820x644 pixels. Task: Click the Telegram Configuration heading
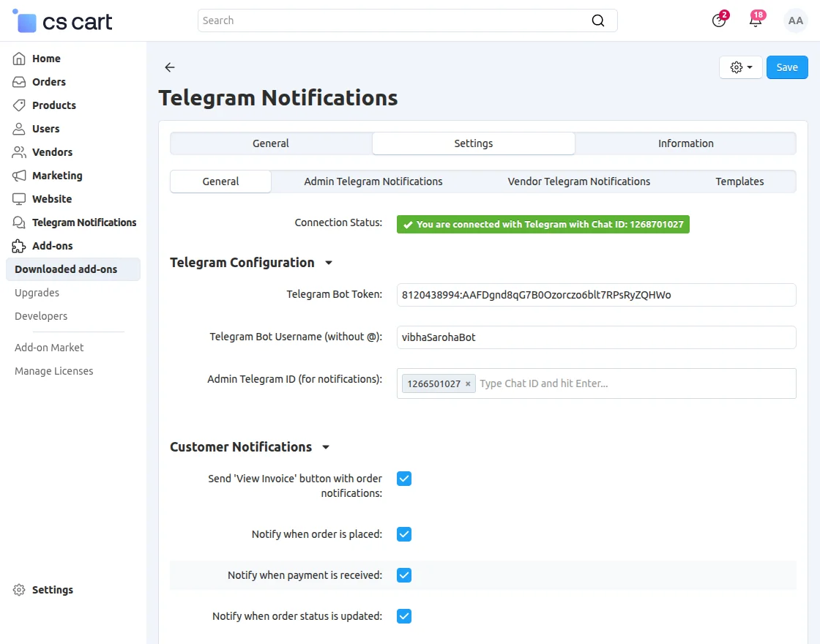[242, 263]
